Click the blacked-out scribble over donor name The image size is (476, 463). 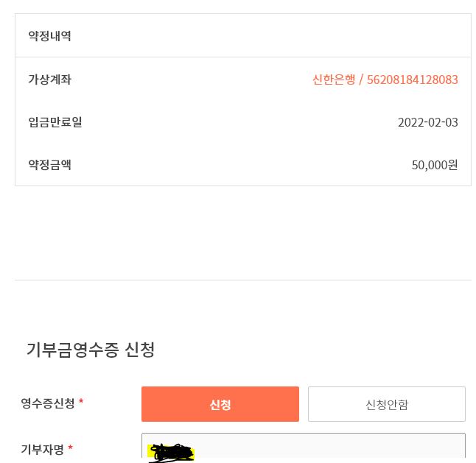(171, 453)
